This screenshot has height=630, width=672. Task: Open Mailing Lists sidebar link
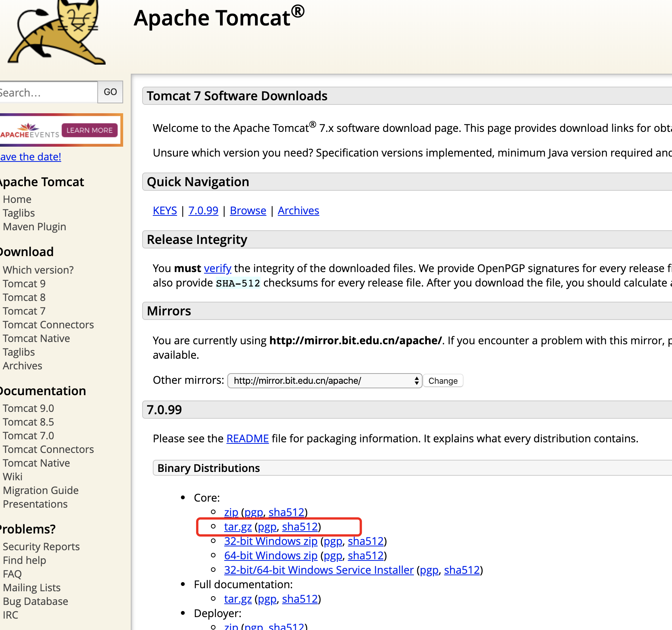pos(32,588)
